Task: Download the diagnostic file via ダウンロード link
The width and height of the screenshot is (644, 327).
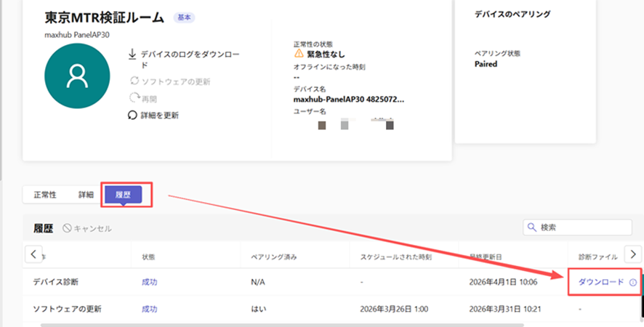Action: (600, 282)
